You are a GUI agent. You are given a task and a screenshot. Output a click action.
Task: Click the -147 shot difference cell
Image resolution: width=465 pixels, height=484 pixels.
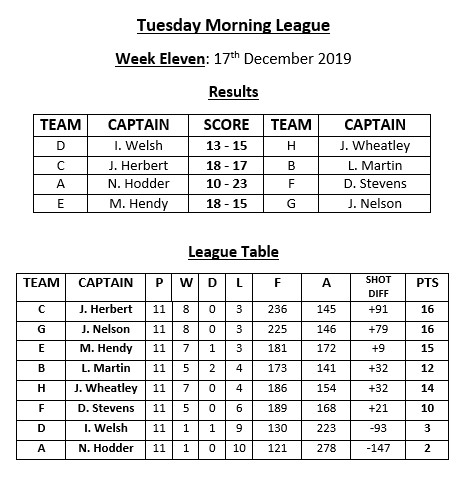click(378, 448)
